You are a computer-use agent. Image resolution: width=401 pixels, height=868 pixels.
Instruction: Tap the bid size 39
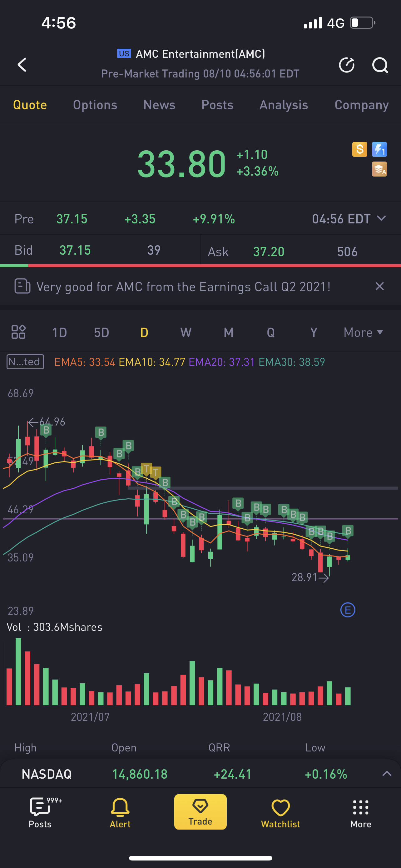[154, 250]
